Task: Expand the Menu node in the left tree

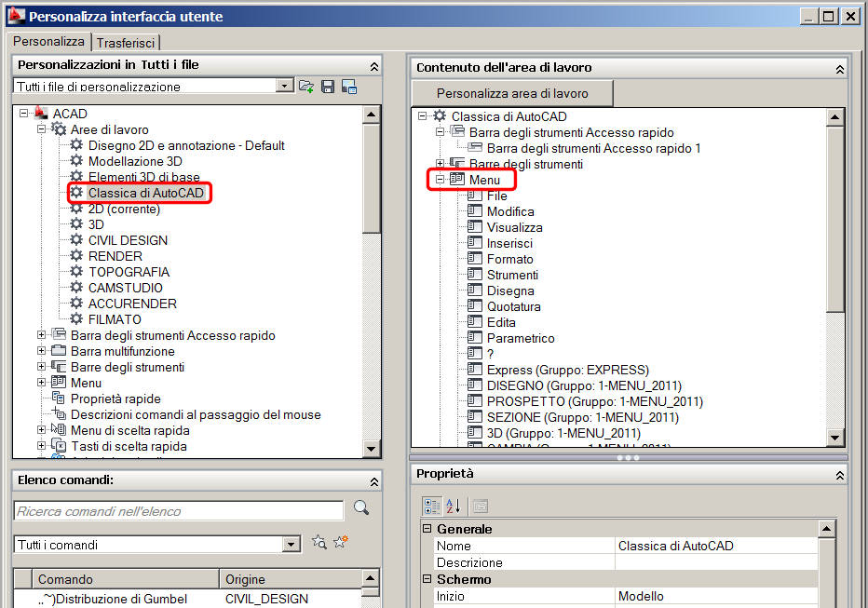Action: tap(42, 383)
